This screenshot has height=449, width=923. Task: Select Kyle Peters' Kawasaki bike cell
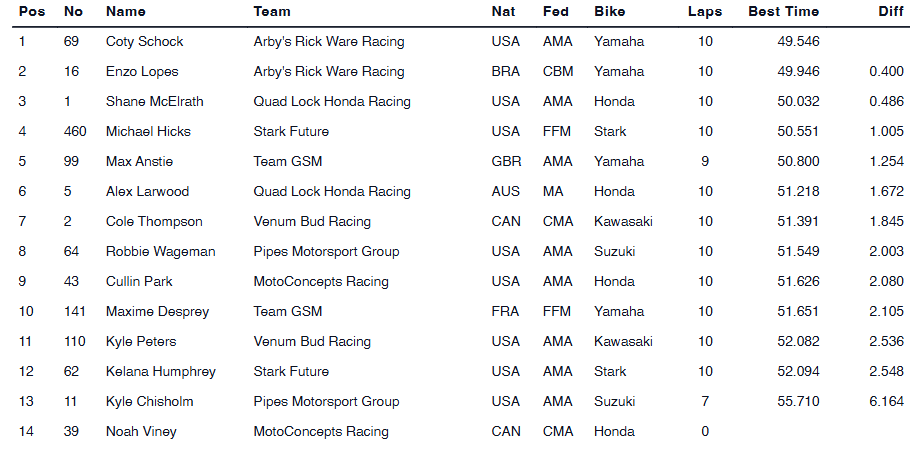[623, 342]
